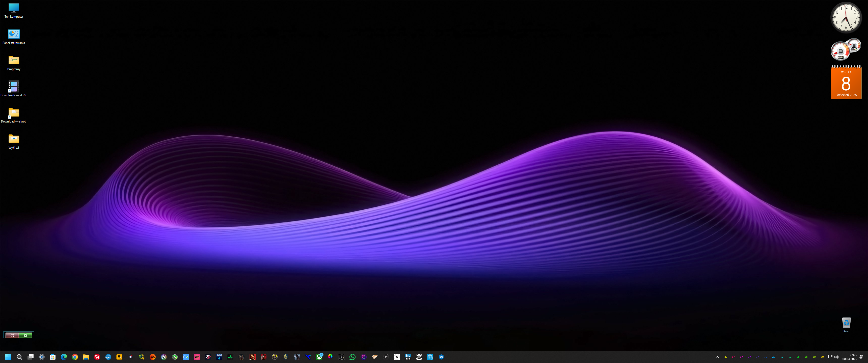Expand the hidden system tray icons chevron
This screenshot has width=868, height=363.
[717, 357]
